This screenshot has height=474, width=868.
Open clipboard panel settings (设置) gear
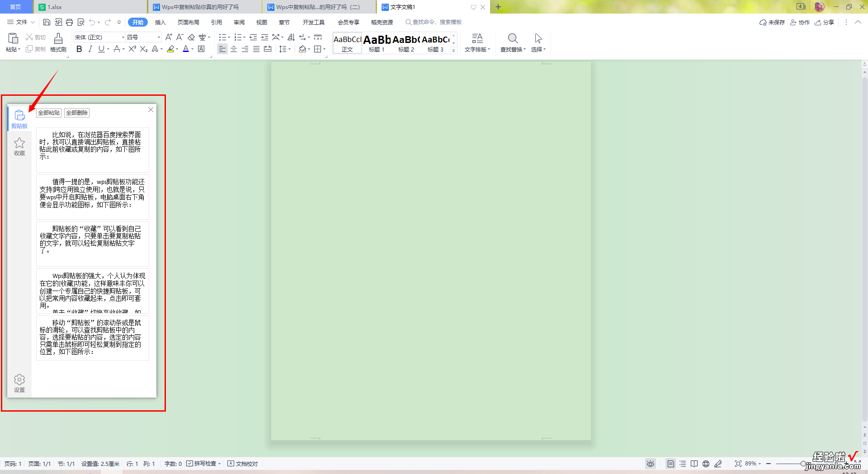tap(19, 383)
